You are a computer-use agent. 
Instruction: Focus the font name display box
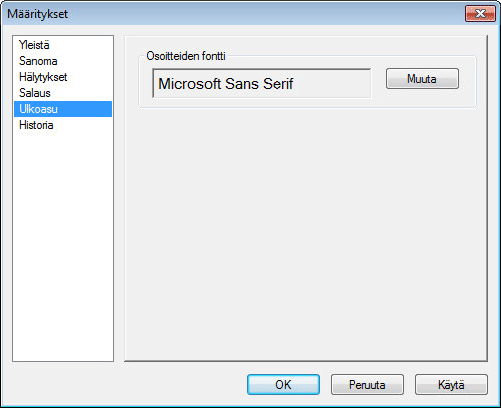point(261,83)
